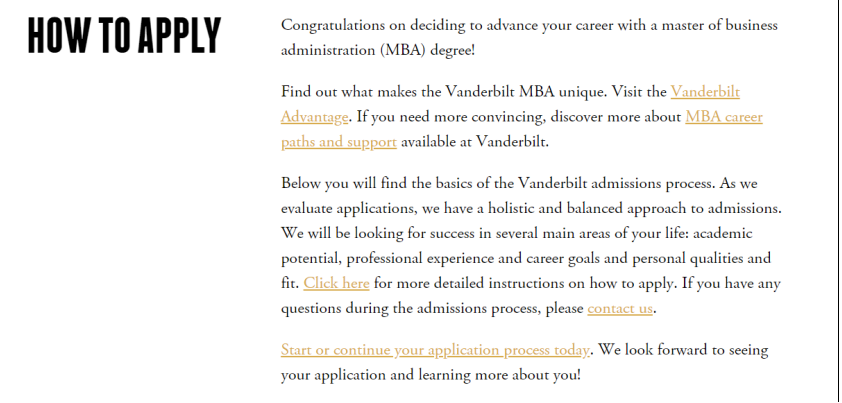This screenshot has width=842, height=403.
Task: Click the "We look forward to seeing" text
Action: 683,350
